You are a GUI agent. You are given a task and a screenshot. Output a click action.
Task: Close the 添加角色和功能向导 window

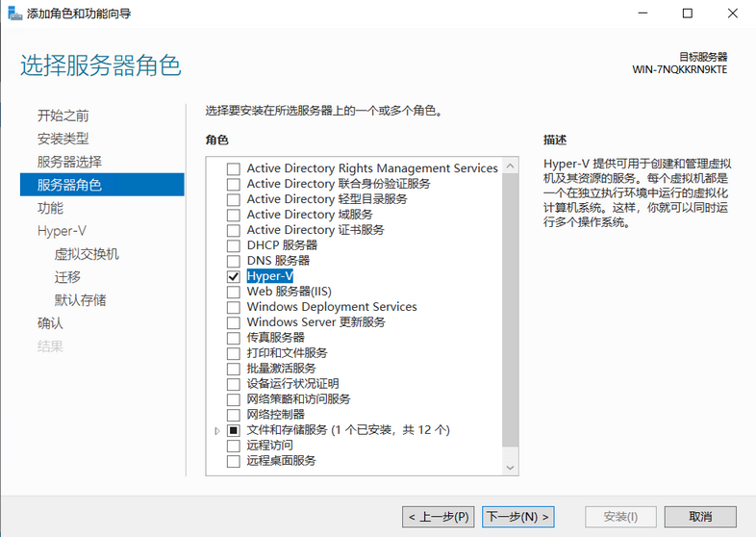pos(732,13)
